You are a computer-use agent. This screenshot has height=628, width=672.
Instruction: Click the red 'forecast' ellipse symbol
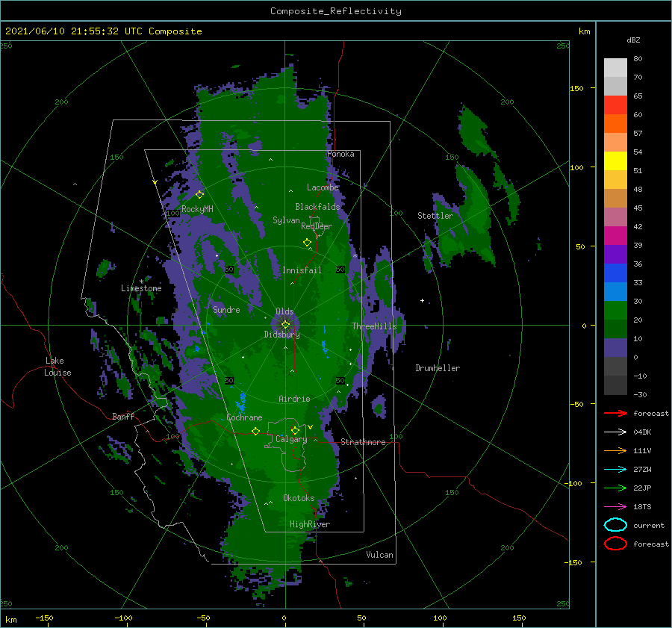(615, 544)
